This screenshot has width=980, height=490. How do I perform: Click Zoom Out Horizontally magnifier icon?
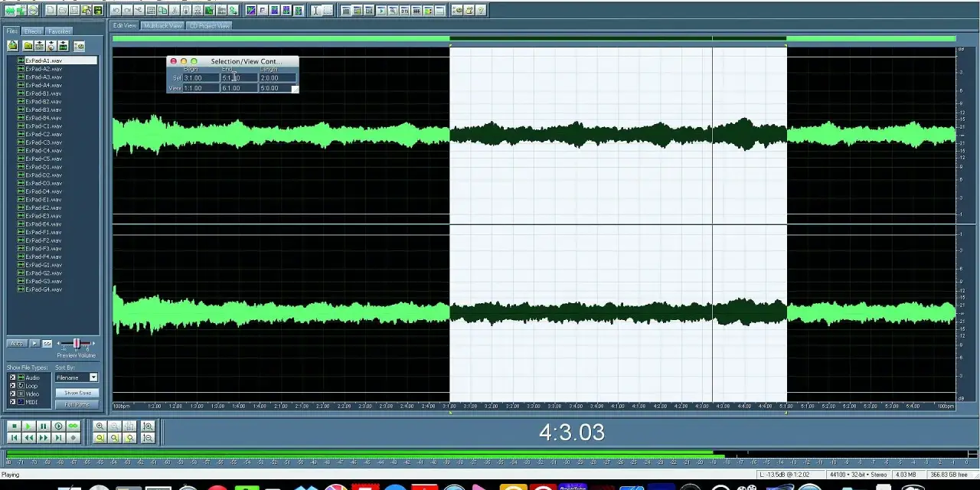pyautogui.click(x=114, y=426)
